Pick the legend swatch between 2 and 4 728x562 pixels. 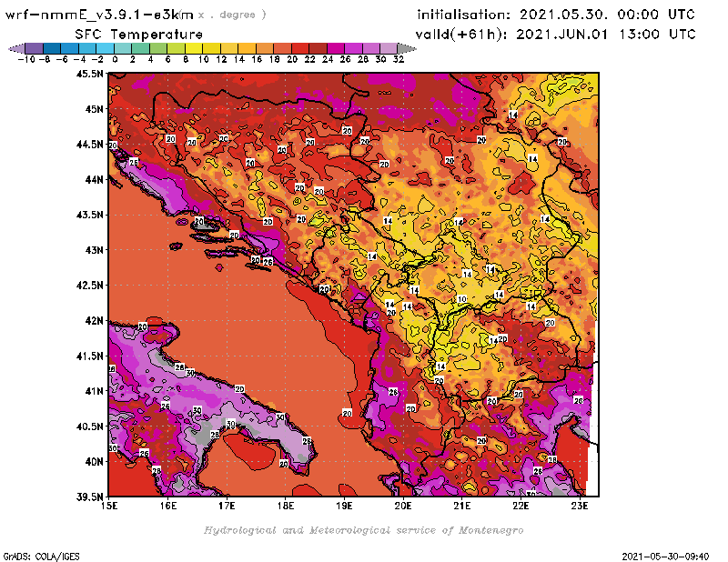coord(140,48)
